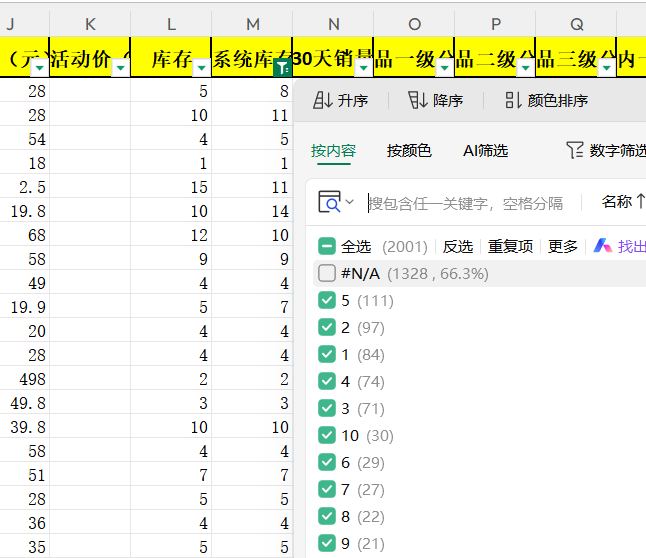Screen dimensions: 646x558
Task: Open 30天销量 column filter dropdown
Action: click(x=363, y=68)
